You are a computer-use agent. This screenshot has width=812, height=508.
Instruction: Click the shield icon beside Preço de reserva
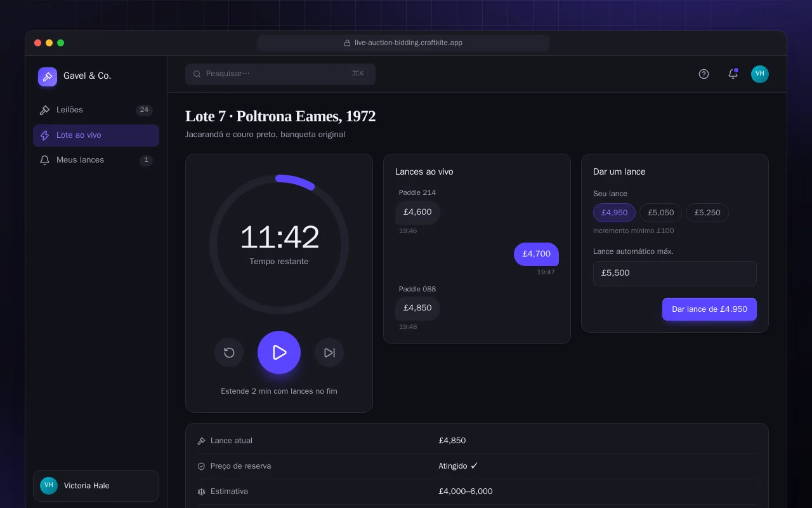(202, 466)
